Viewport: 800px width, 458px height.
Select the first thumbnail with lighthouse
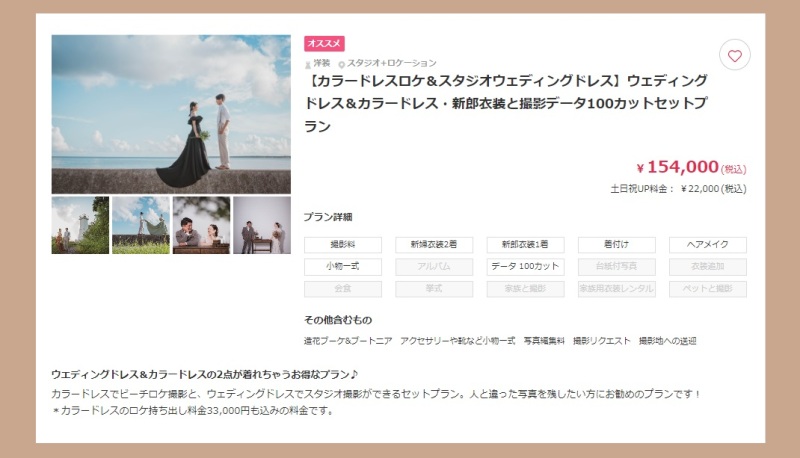click(80, 225)
